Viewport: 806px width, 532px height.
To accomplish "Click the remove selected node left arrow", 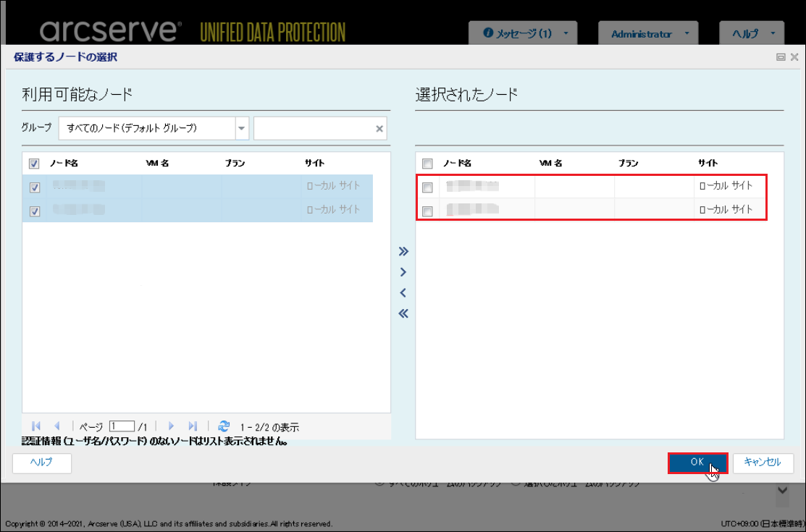I will click(403, 293).
